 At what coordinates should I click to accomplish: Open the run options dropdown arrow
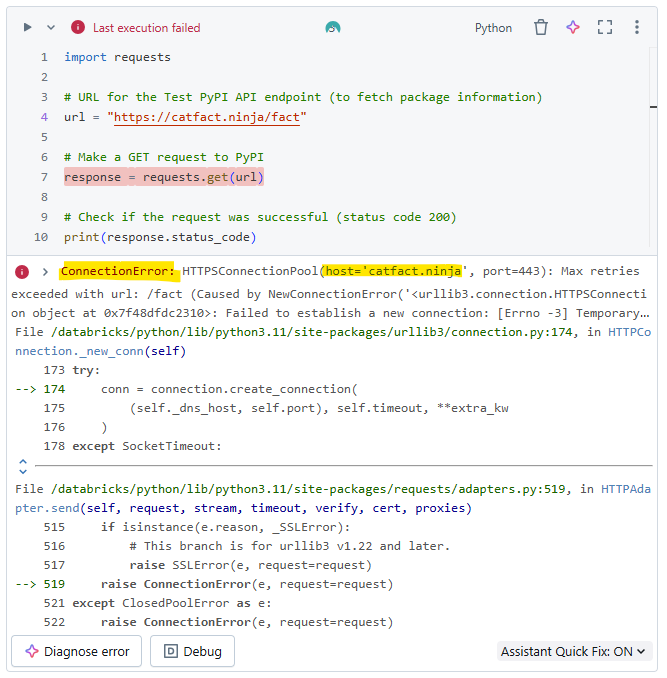pos(51,28)
